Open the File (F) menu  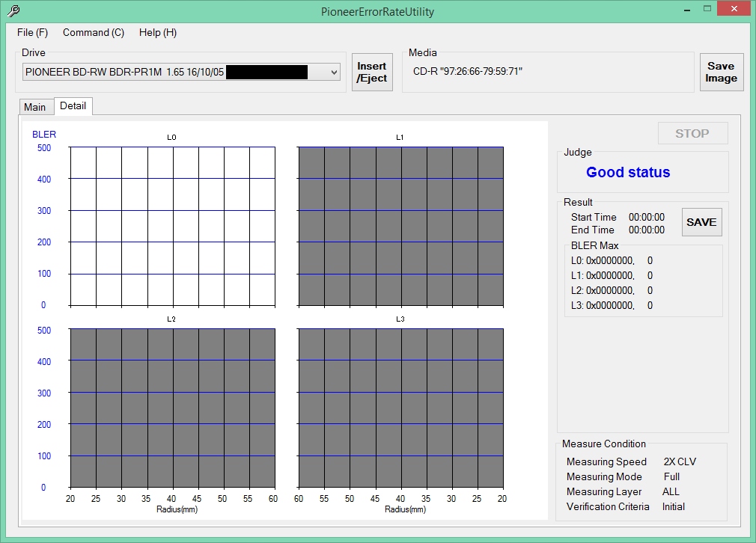coord(32,32)
